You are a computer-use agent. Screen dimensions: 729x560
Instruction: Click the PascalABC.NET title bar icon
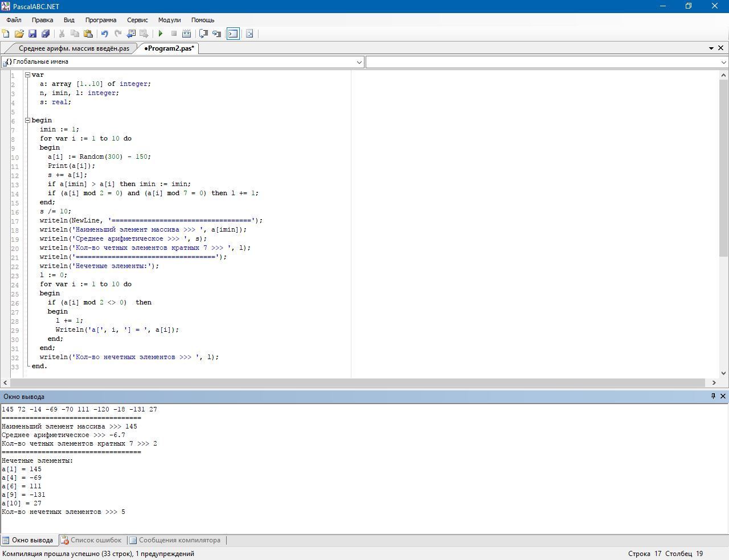6,6
